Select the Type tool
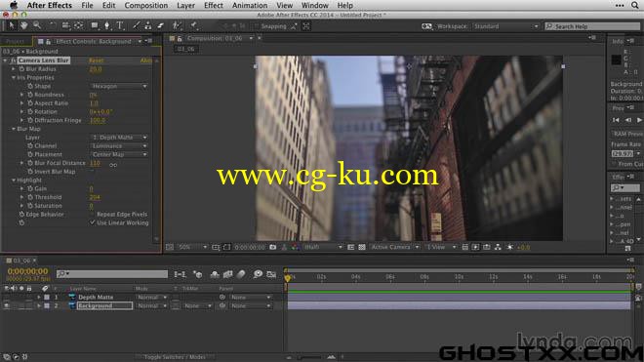 click(x=120, y=26)
